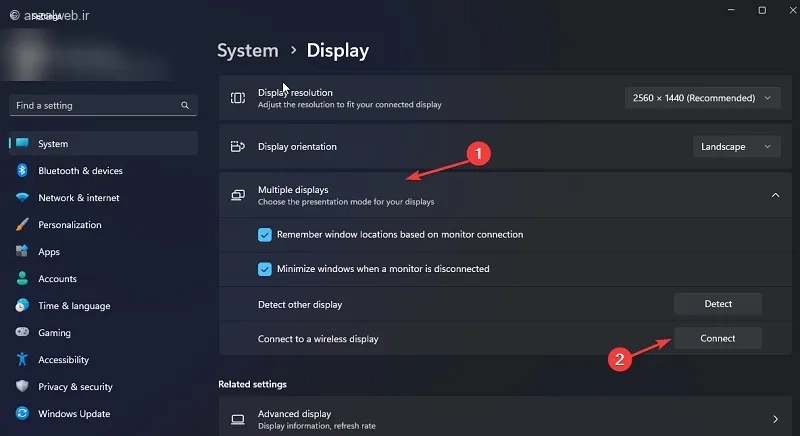
Task: Select Gaming in the sidebar
Action: (104, 332)
